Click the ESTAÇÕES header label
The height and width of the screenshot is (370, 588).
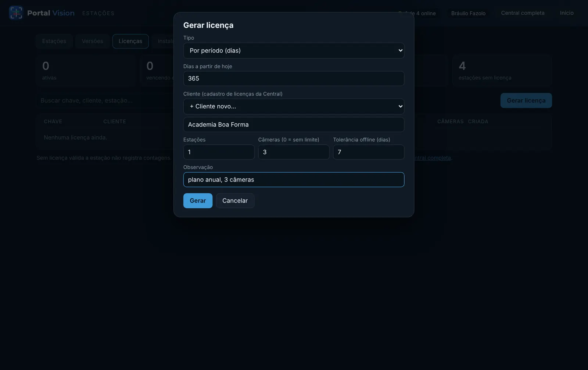(x=98, y=13)
